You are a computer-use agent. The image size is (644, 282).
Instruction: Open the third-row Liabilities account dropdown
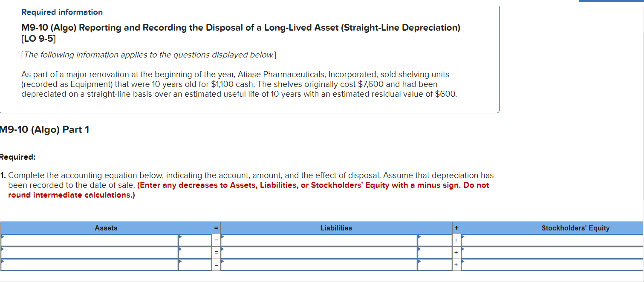[x=320, y=265]
